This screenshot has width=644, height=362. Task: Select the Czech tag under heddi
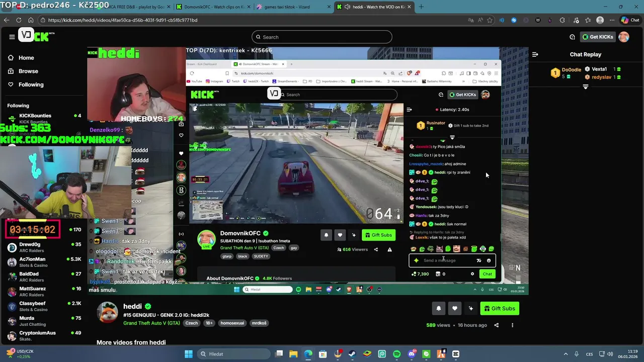point(192,323)
